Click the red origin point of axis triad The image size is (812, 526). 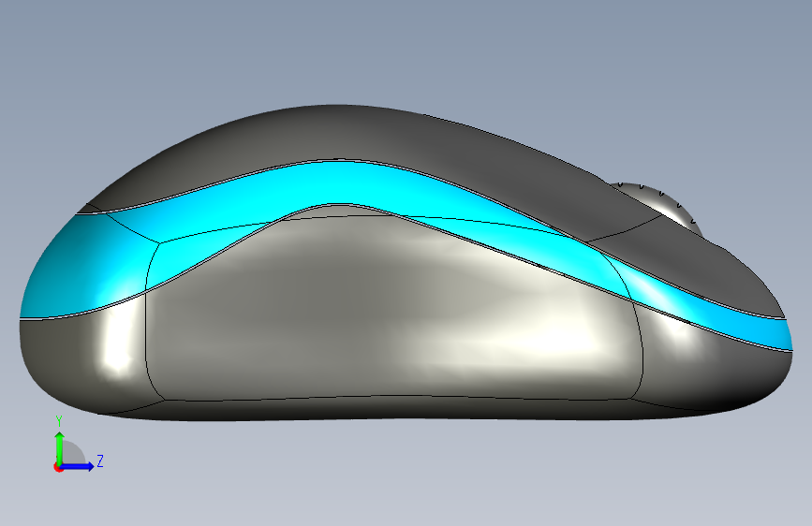pos(58,467)
